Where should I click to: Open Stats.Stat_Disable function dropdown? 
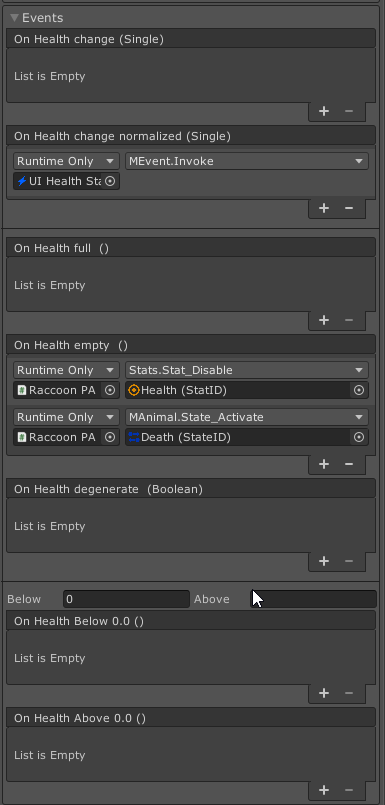click(x=247, y=370)
